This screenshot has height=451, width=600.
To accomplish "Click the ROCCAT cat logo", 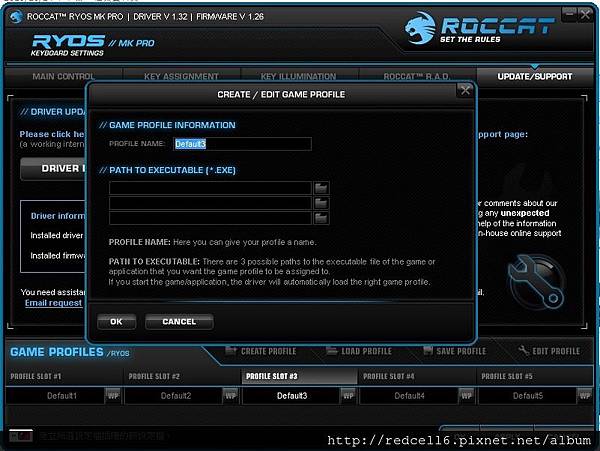I will pos(420,28).
